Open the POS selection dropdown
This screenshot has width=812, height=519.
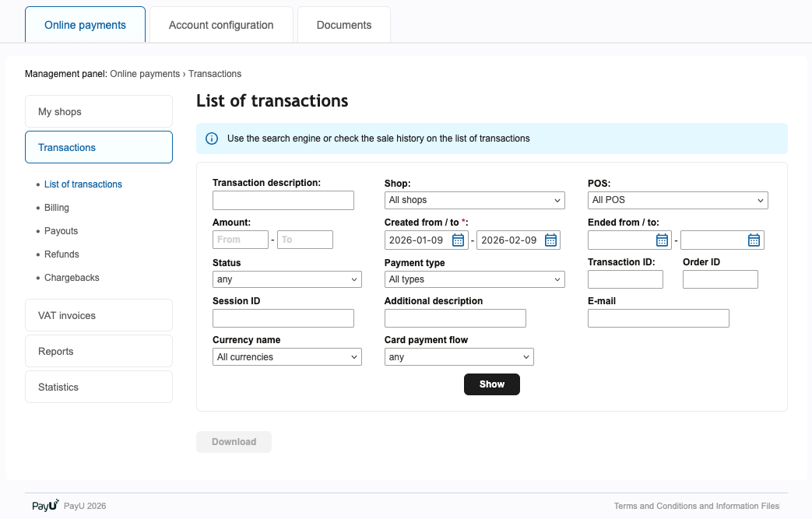(x=677, y=201)
